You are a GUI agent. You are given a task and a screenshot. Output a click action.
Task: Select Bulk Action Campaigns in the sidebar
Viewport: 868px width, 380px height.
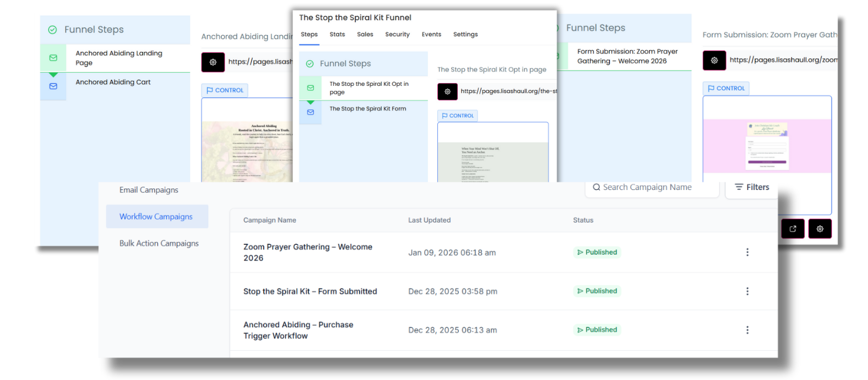(x=159, y=243)
